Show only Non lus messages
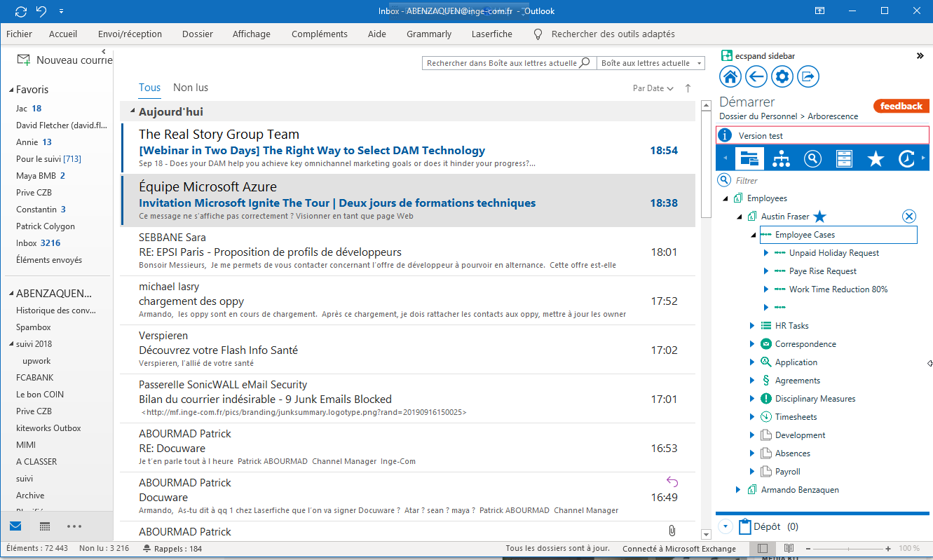Viewport: 933px width, 560px height. point(191,88)
